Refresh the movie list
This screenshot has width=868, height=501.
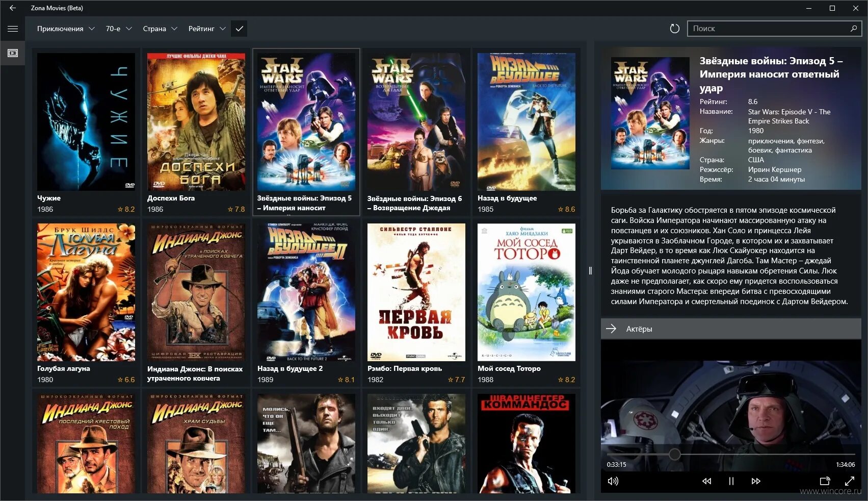click(x=674, y=29)
